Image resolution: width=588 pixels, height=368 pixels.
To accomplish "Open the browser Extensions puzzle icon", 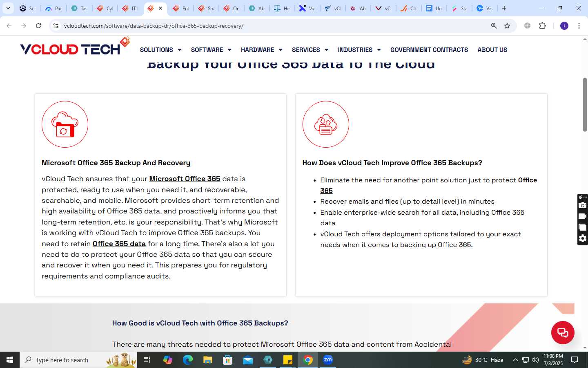I will pyautogui.click(x=542, y=26).
